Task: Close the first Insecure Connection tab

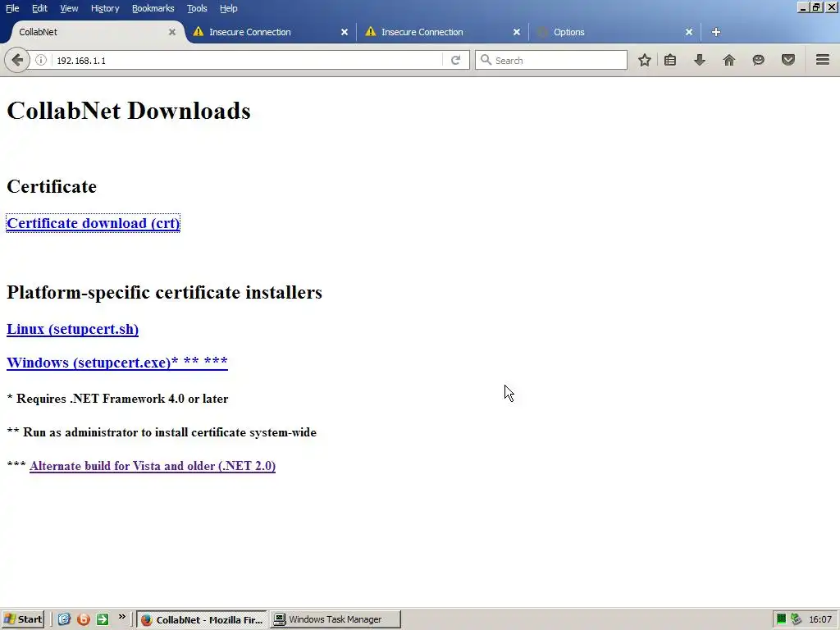Action: point(345,32)
